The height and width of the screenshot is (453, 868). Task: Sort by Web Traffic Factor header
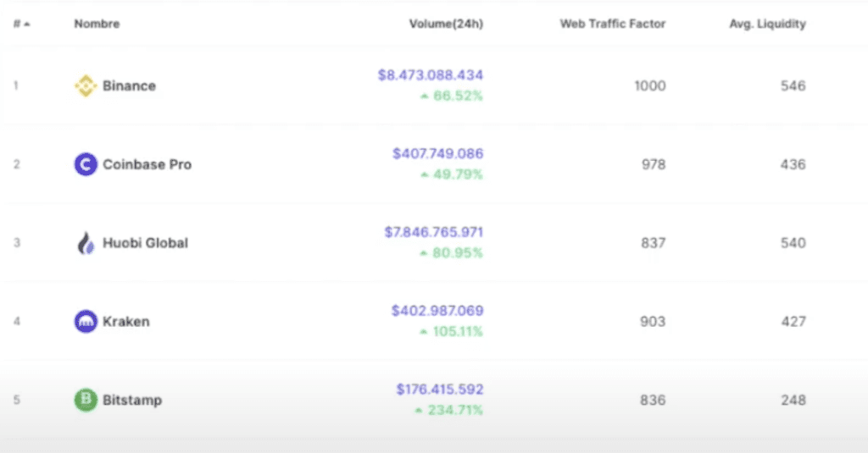tap(612, 24)
